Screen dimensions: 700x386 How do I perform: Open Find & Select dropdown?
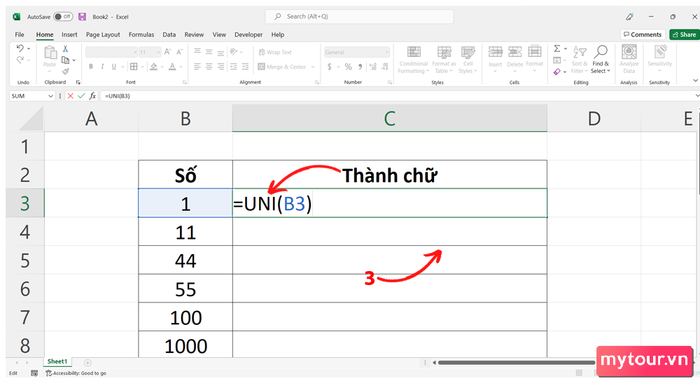pos(600,60)
